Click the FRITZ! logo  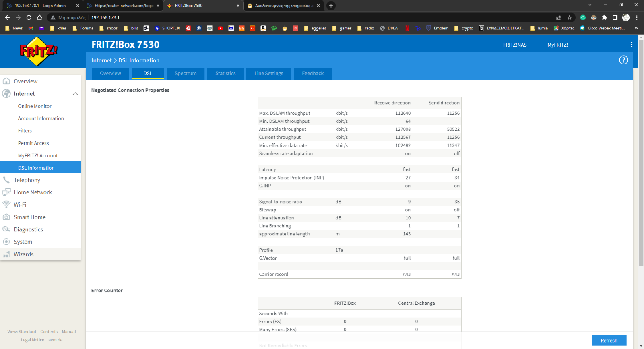pyautogui.click(x=39, y=51)
